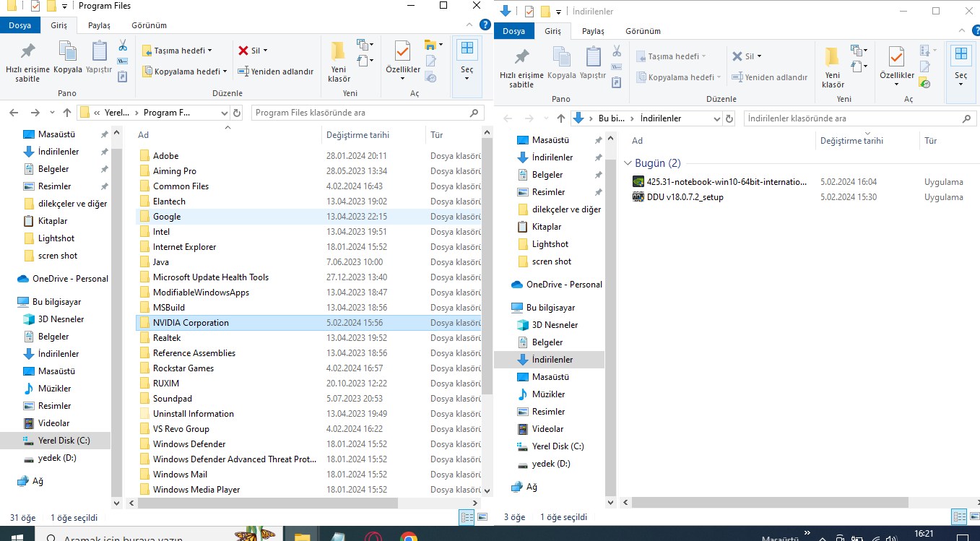This screenshot has height=541, width=980.
Task: Select the VS Revo Group folder
Action: [x=308, y=429]
